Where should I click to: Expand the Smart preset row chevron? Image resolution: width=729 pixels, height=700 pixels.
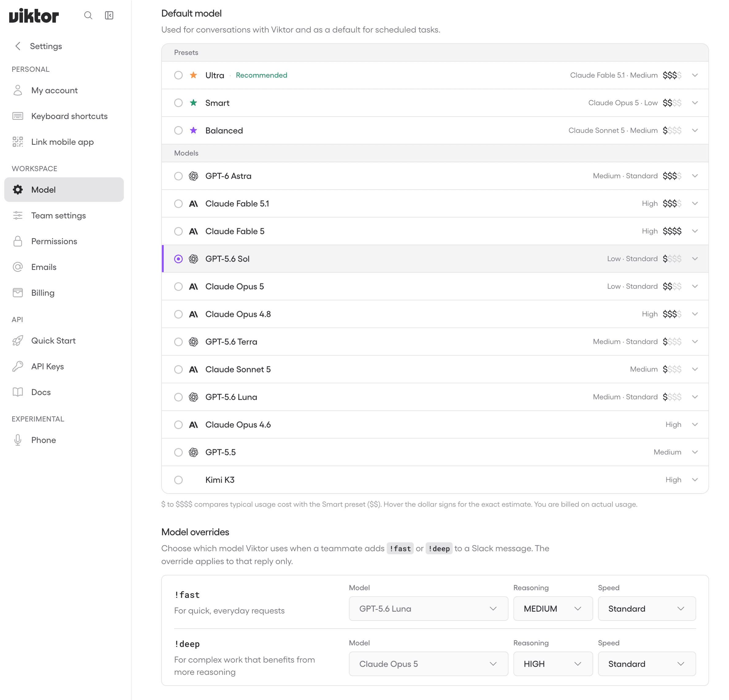(x=695, y=103)
